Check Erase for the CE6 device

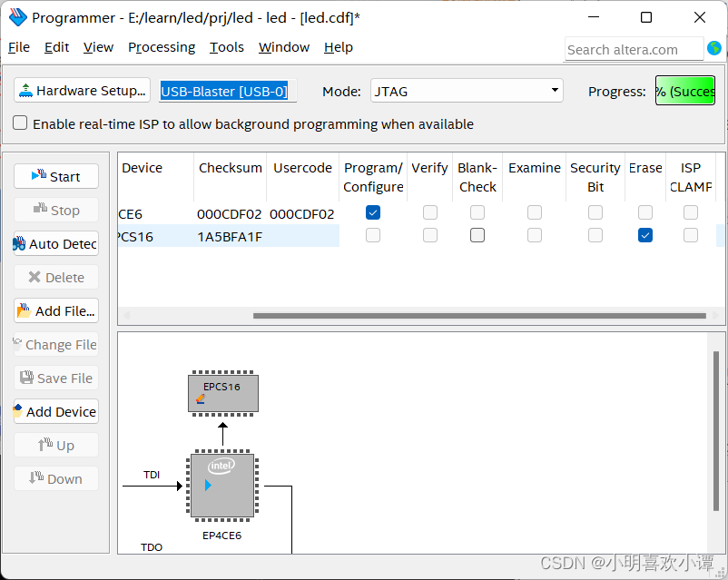[644, 212]
